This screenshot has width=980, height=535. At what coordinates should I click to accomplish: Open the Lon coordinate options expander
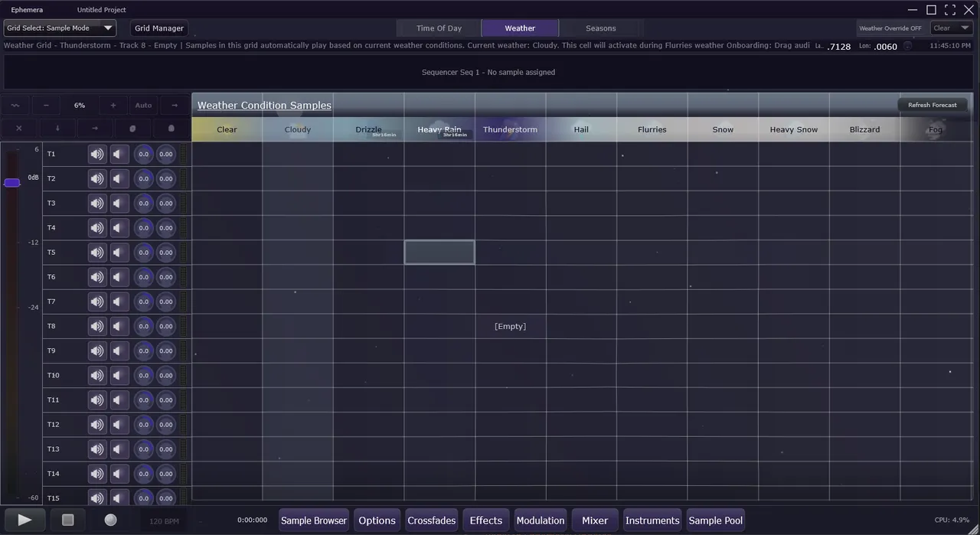pos(907,46)
